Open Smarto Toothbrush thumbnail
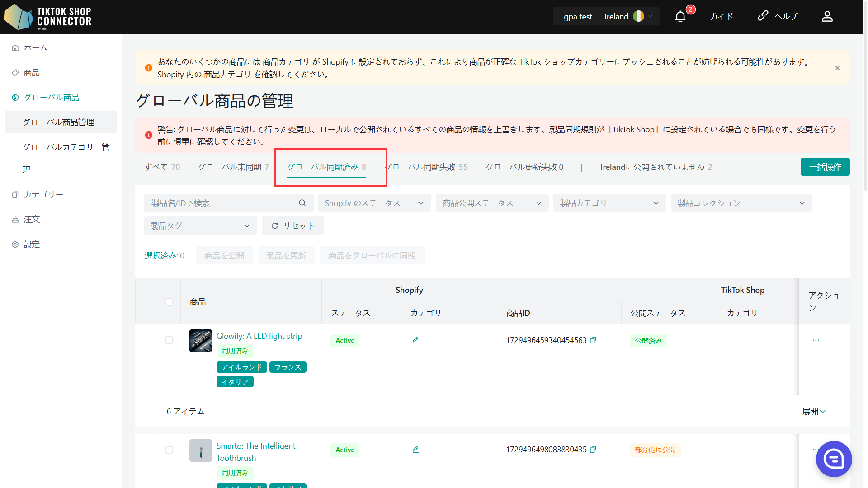868x488 pixels. pos(201,450)
